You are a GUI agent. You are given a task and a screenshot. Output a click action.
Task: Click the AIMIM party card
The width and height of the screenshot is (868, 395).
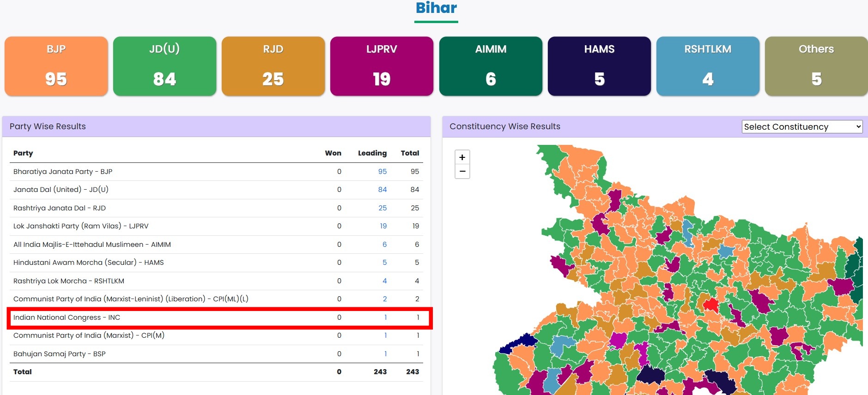click(x=491, y=66)
